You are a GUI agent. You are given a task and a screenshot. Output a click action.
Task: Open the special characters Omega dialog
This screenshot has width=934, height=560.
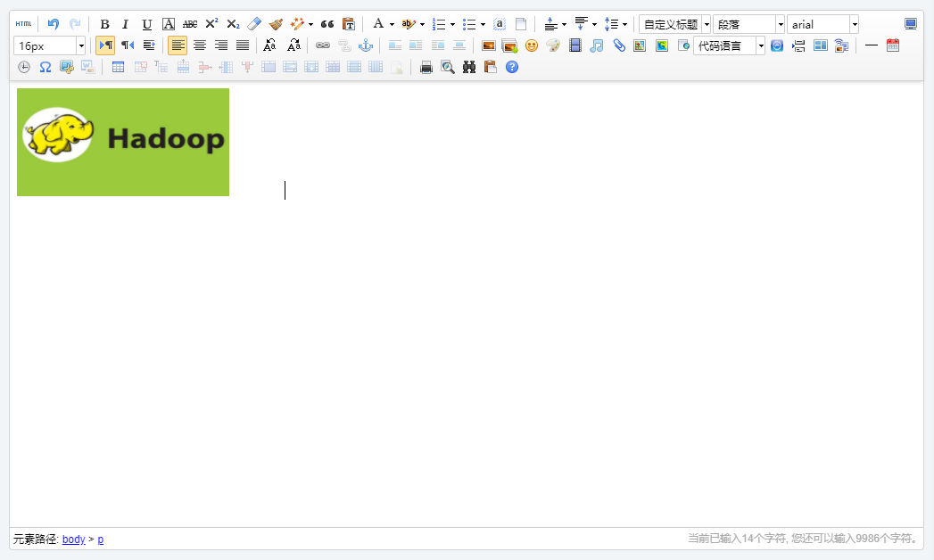[45, 67]
